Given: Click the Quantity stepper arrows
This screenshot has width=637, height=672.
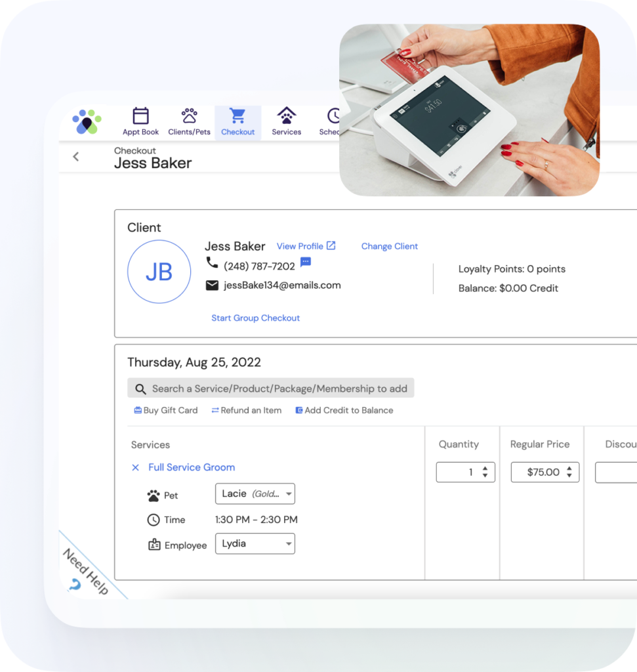Looking at the screenshot, I should point(485,472).
